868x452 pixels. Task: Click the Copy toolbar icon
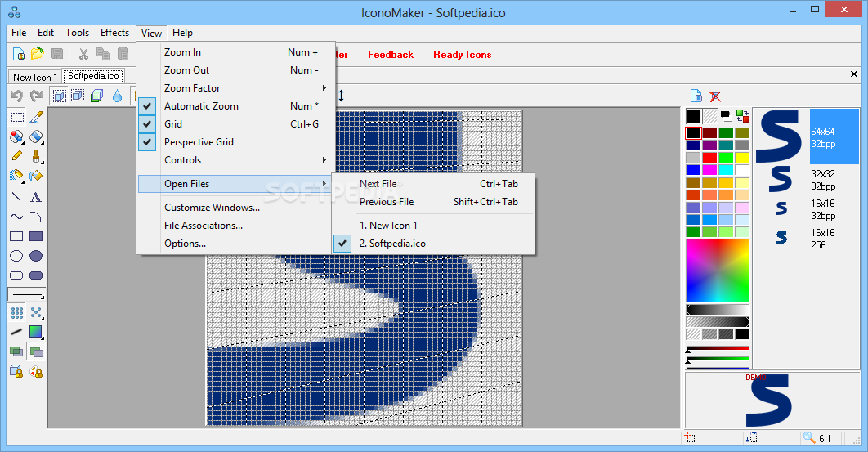tap(103, 54)
